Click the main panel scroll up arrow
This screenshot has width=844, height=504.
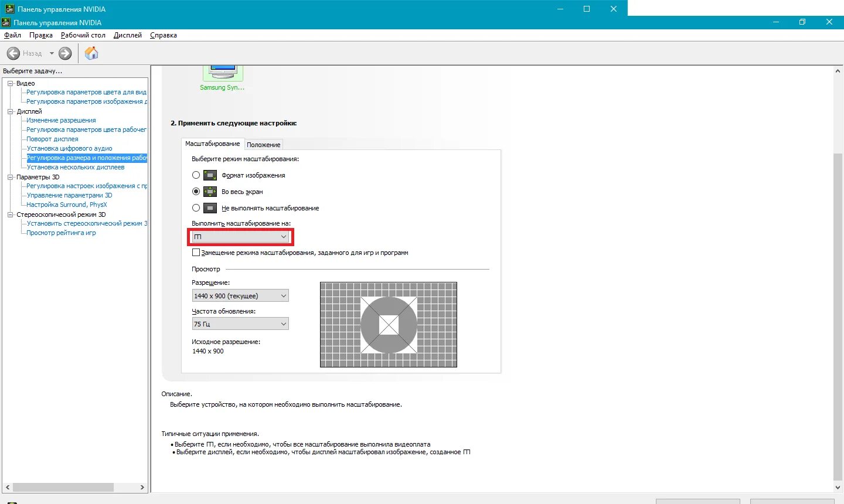click(838, 71)
